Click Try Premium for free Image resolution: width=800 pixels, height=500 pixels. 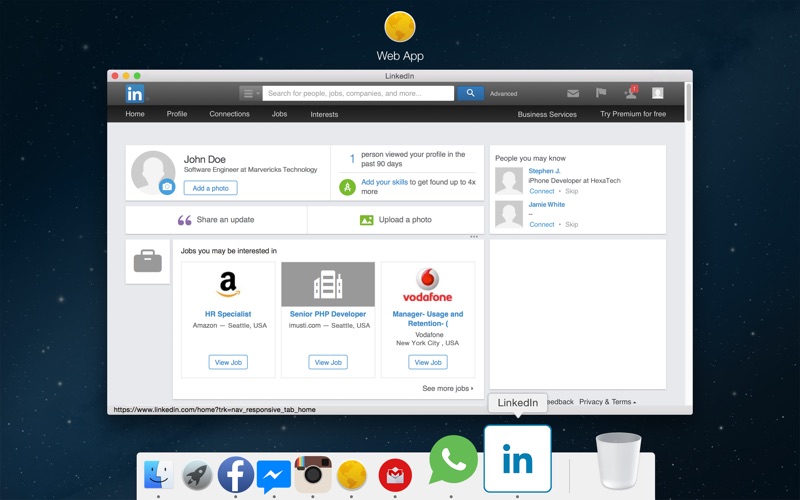click(x=633, y=114)
